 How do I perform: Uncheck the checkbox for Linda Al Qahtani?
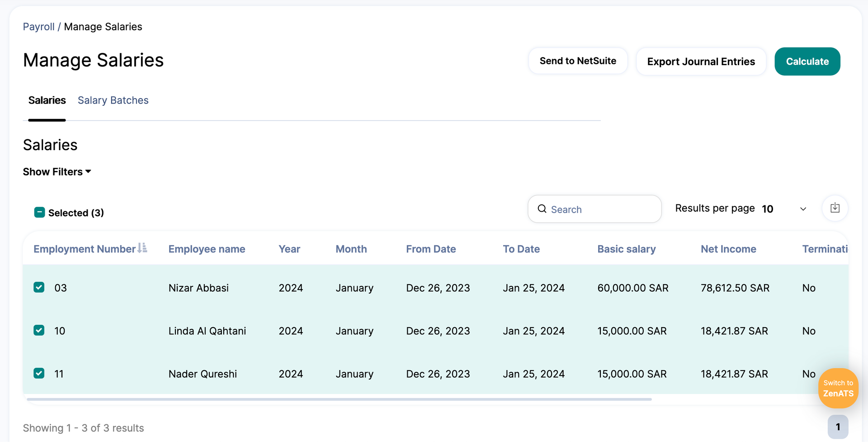(x=39, y=330)
